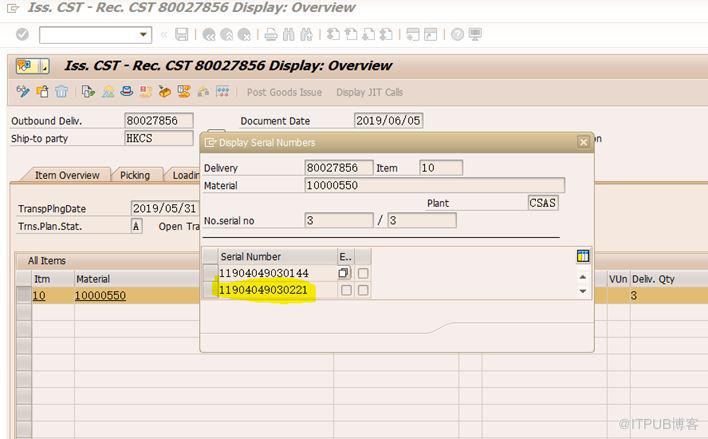Image resolution: width=708 pixels, height=439 pixels.
Task: Click the Find binoculars icon
Action: [290, 35]
